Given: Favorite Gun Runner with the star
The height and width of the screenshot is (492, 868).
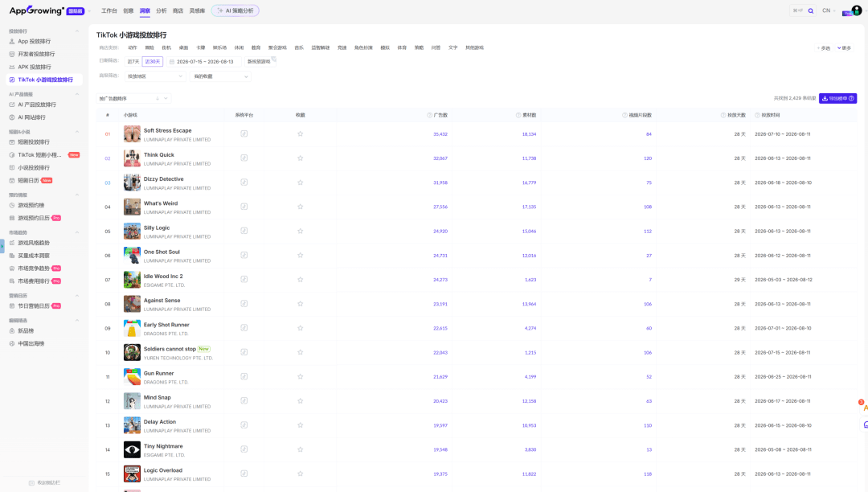Looking at the screenshot, I should point(300,377).
